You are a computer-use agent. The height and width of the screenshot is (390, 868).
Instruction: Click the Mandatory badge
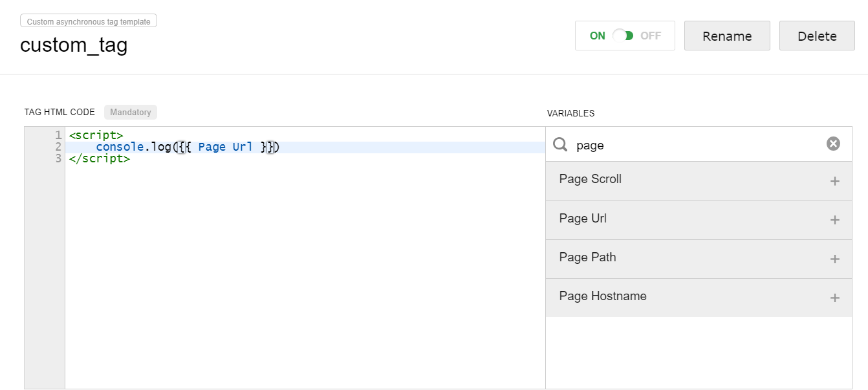[x=130, y=112]
